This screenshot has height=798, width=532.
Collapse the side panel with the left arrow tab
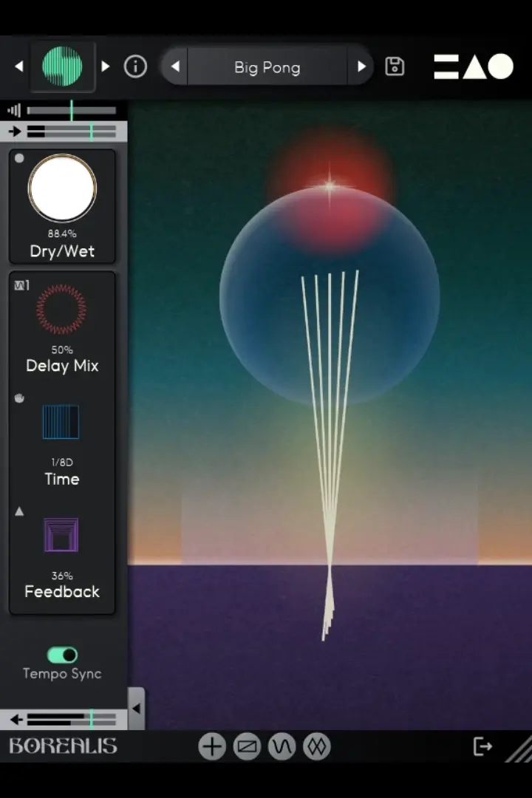click(136, 709)
